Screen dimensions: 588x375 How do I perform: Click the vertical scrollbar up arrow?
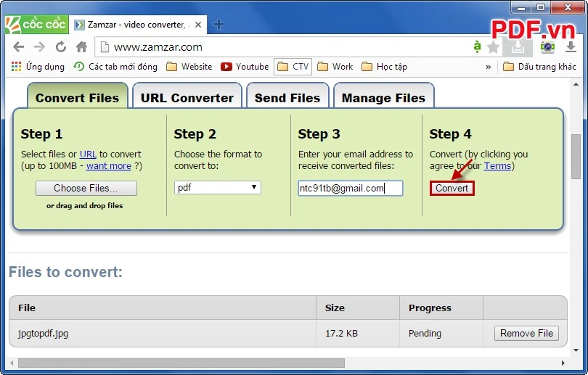coord(576,84)
